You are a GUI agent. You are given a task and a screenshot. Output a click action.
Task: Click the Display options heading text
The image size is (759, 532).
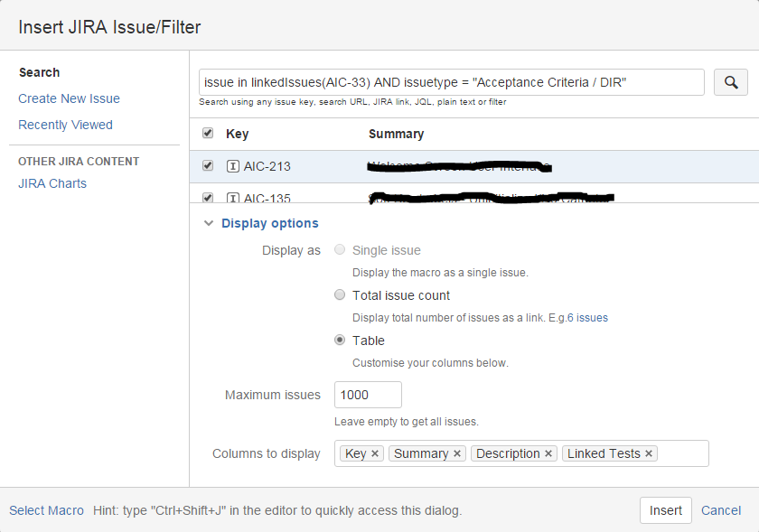tap(270, 223)
